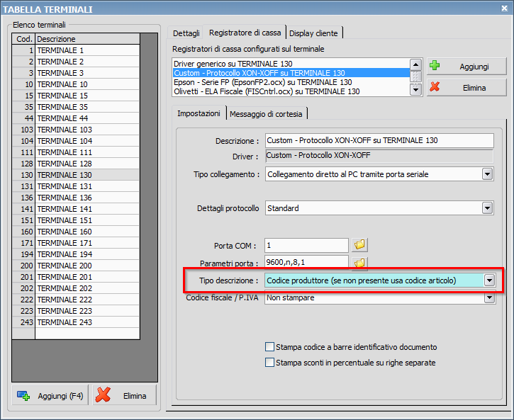Image resolution: width=514 pixels, height=420 pixels.
Task: Select TERMINALE 131 row
Action: tap(76, 186)
